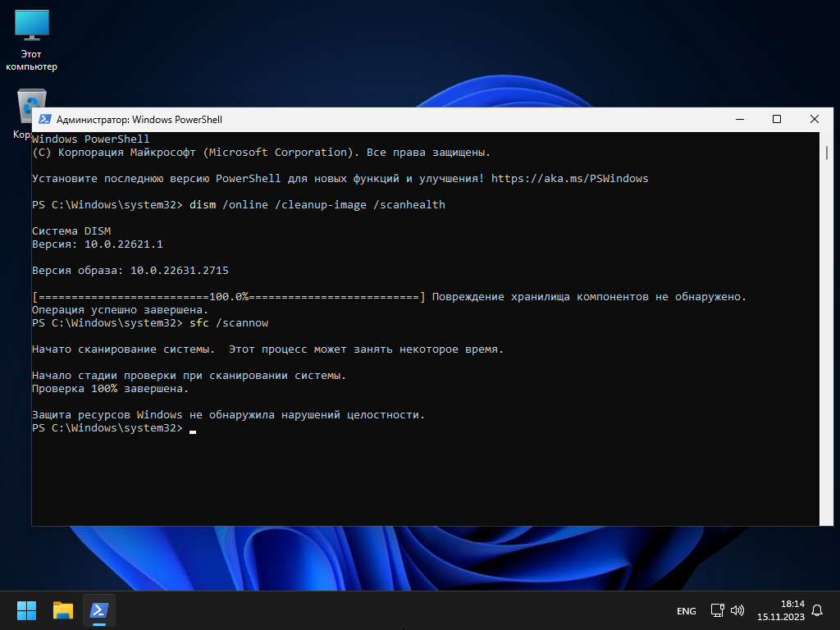
Task: Open network settings from system tray
Action: point(717,610)
